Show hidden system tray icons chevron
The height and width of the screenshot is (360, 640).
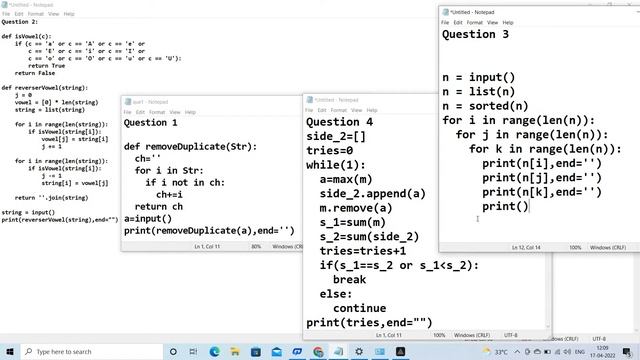pos(517,351)
